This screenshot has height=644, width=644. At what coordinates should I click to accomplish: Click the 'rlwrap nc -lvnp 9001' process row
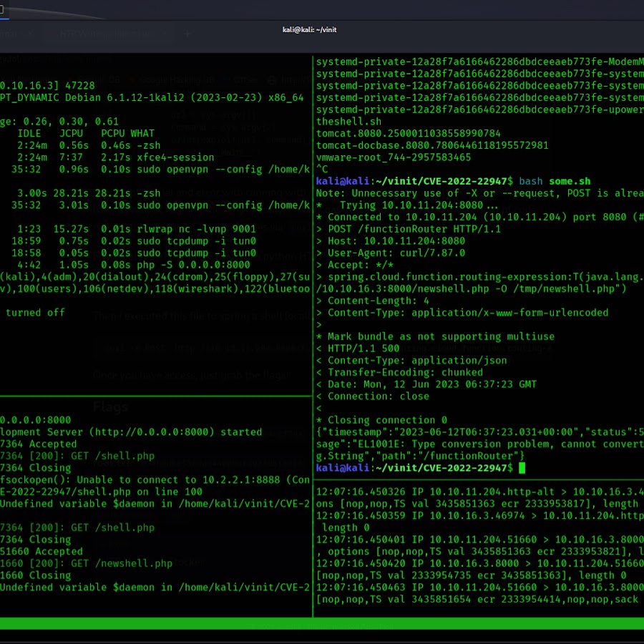[137, 229]
